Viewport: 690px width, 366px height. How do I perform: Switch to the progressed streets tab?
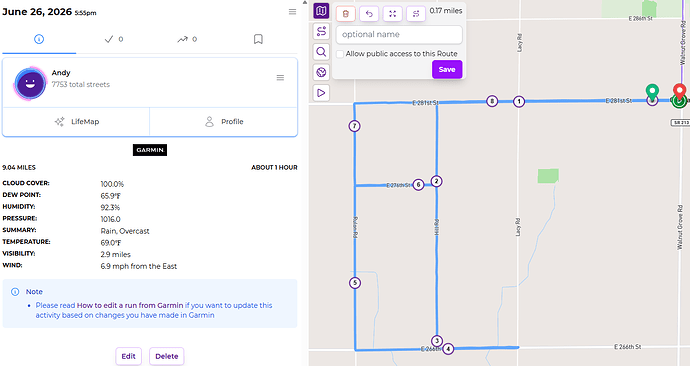(x=187, y=39)
